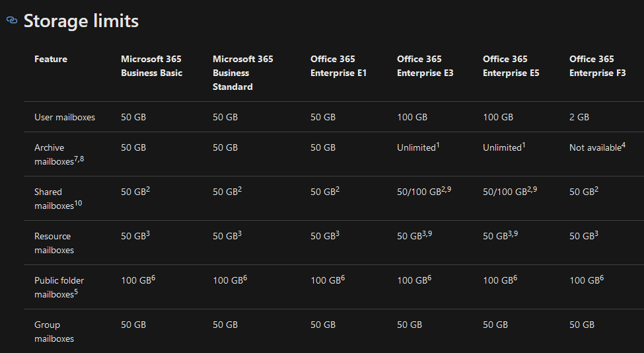Open footnote 7,8 on Archive mailboxes
This screenshot has width=644, height=353.
(79, 159)
